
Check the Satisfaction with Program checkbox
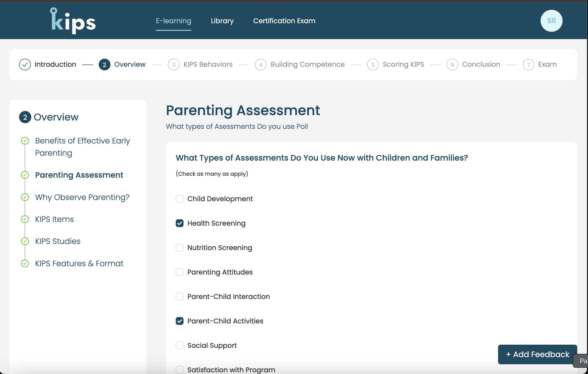pyautogui.click(x=179, y=370)
